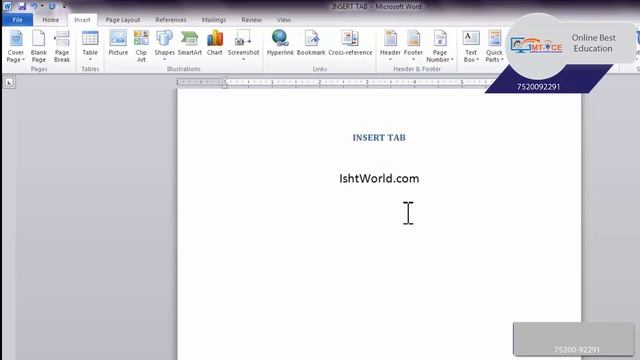The image size is (640, 360).
Task: Open the Shapes gallery
Action: (x=164, y=46)
